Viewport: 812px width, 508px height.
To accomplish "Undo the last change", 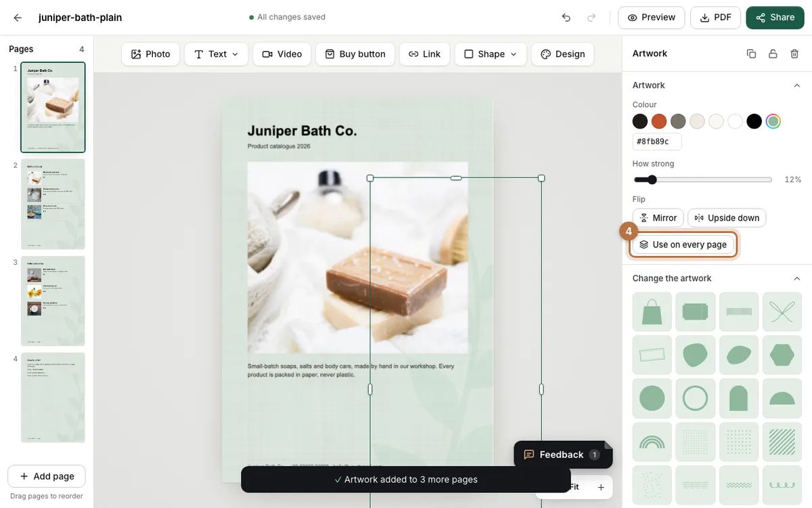I will coord(566,18).
